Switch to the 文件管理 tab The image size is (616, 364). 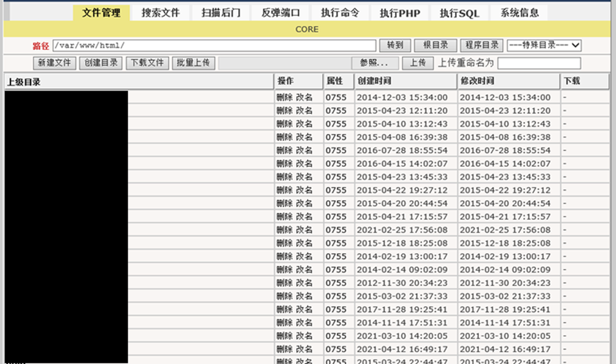(101, 13)
